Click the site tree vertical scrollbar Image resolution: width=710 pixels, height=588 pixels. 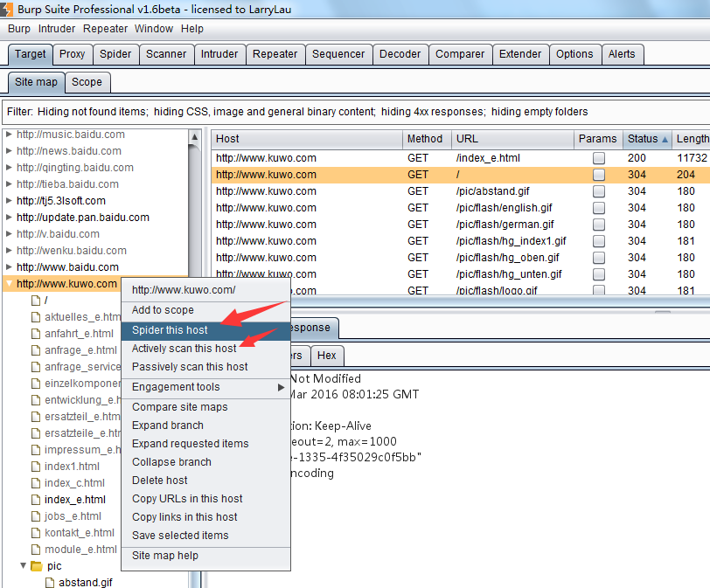click(x=196, y=349)
